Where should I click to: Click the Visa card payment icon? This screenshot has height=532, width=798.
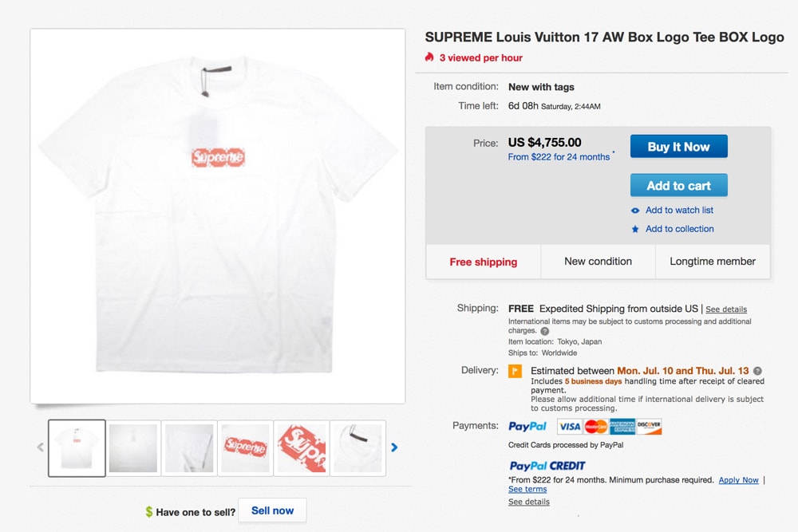[x=569, y=427]
